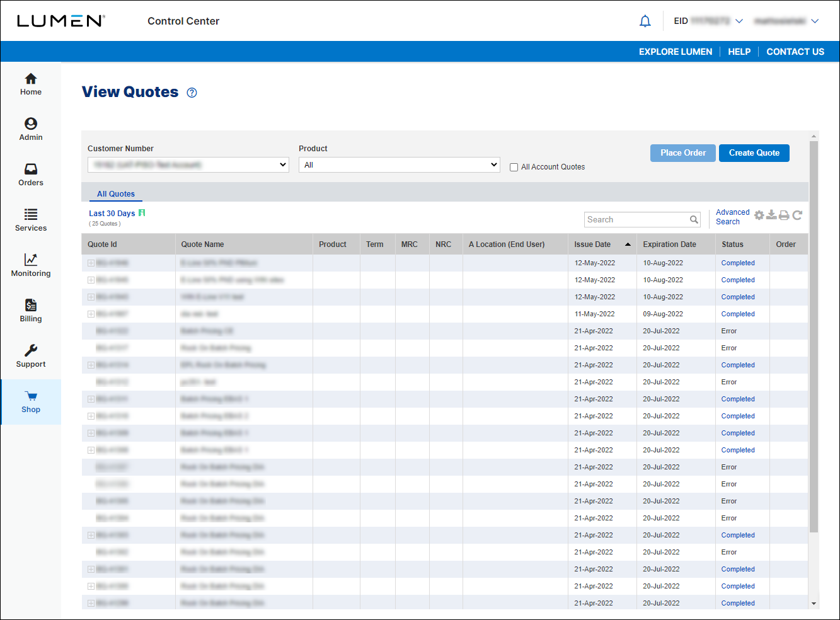Open the Monitoring section
Screen dimensions: 840x620
31,266
